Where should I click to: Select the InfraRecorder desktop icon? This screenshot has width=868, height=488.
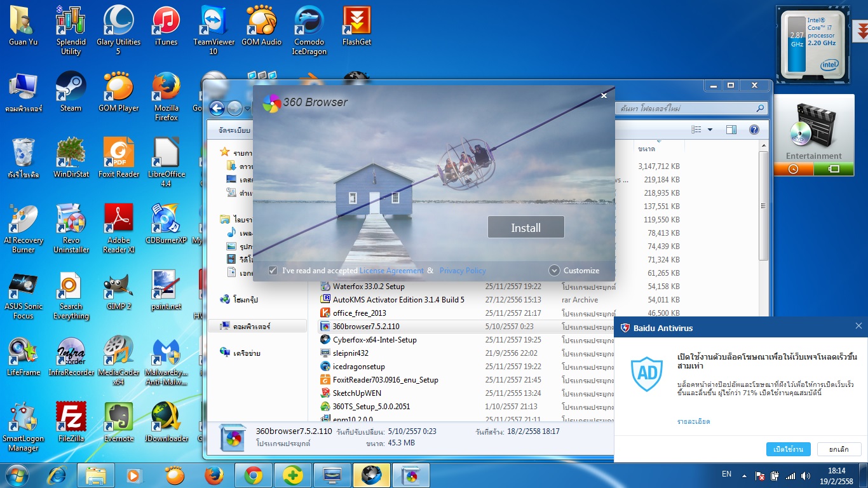pyautogui.click(x=71, y=356)
